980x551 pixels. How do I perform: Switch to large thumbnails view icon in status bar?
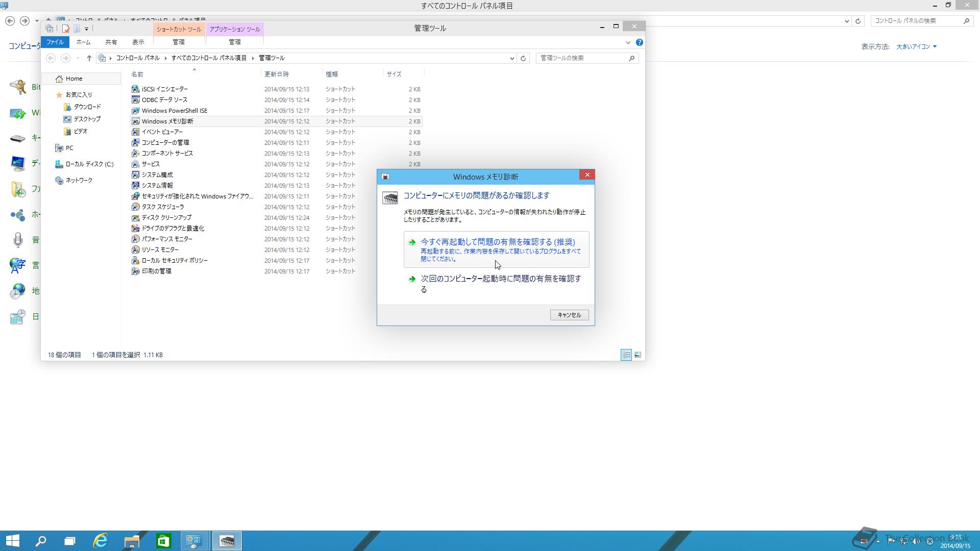pyautogui.click(x=638, y=355)
